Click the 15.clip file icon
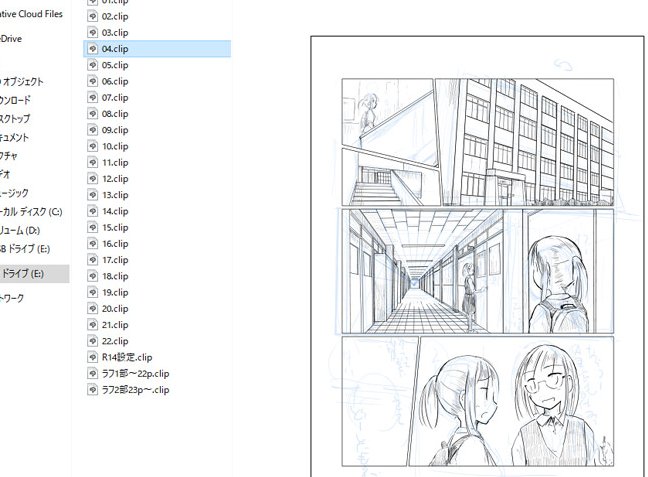 tap(93, 227)
